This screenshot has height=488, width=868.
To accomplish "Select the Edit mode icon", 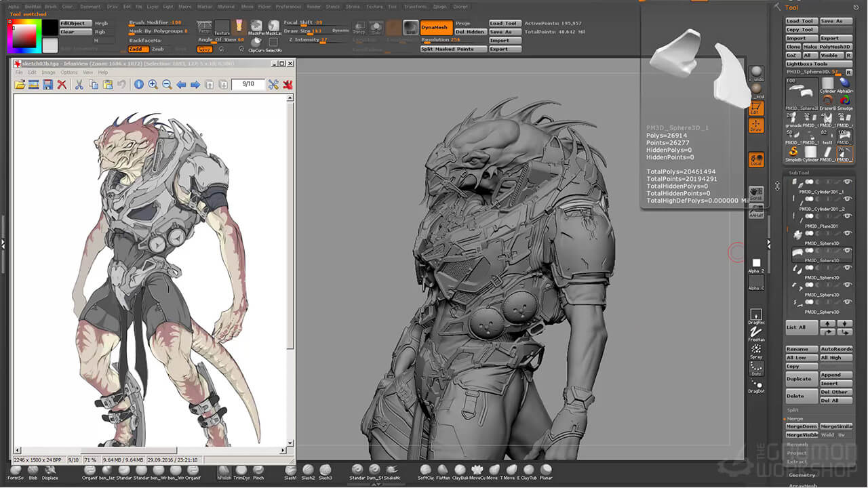I will point(756,108).
